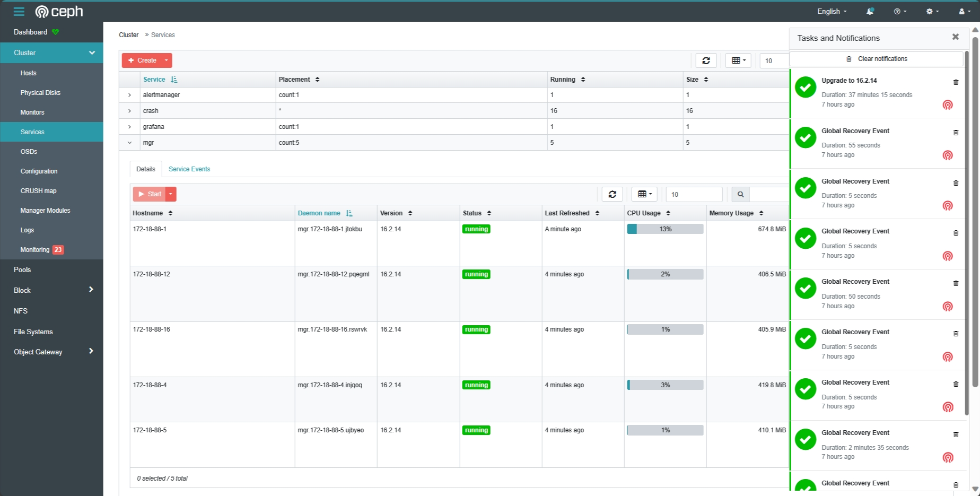Open the Ceph logo home link
Viewport: 980px width, 496px height.
coord(59,11)
